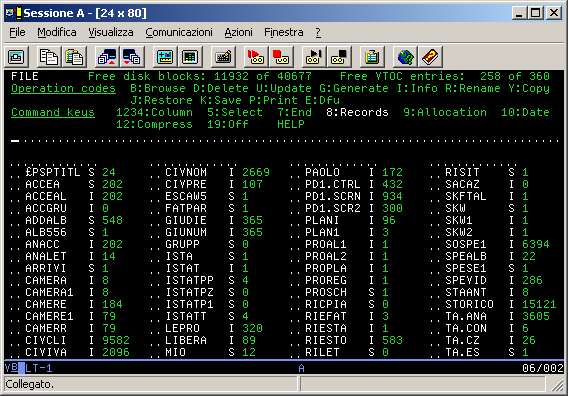
Task: Click the D:Delete operation code
Action: pyautogui.click(x=221, y=88)
